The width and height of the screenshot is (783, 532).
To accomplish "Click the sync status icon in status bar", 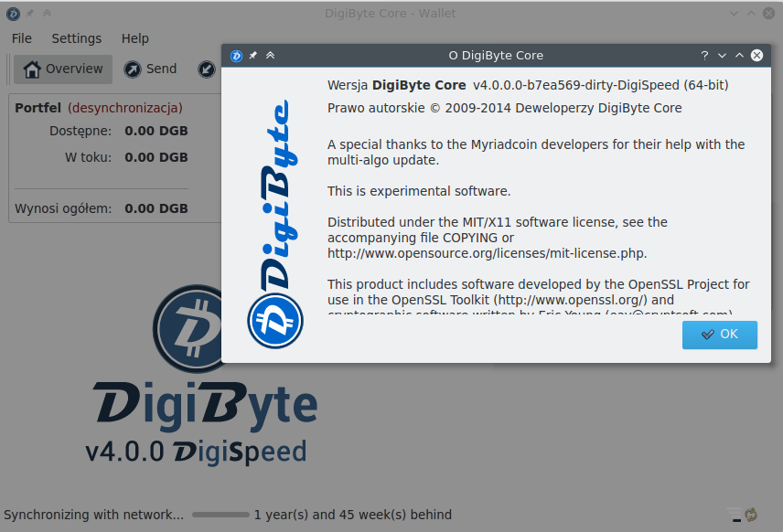I will (x=751, y=515).
